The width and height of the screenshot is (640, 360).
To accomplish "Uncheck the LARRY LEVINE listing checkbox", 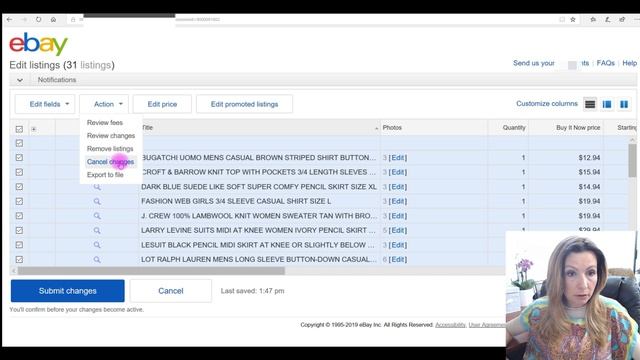I will 19,231.
